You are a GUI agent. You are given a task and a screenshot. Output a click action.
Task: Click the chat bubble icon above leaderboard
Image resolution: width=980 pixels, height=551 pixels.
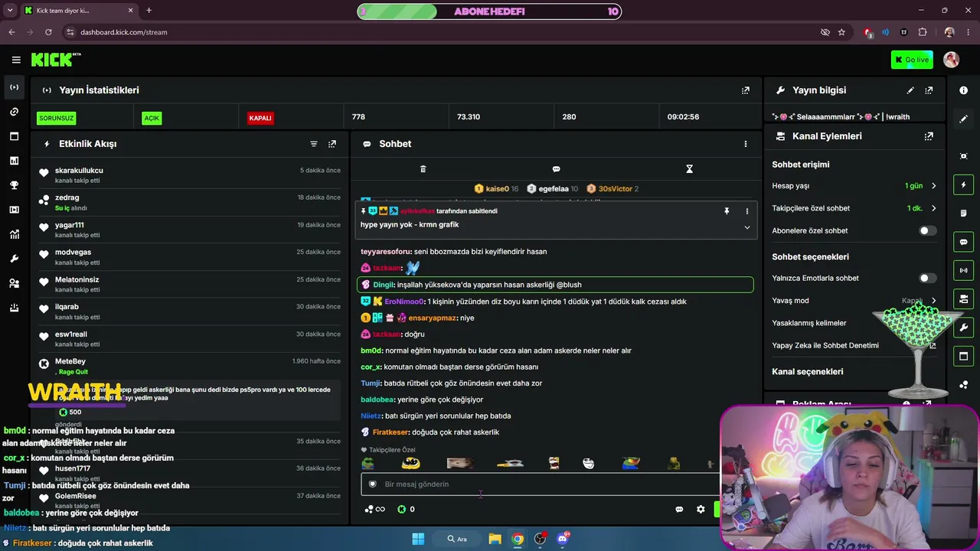[556, 169]
